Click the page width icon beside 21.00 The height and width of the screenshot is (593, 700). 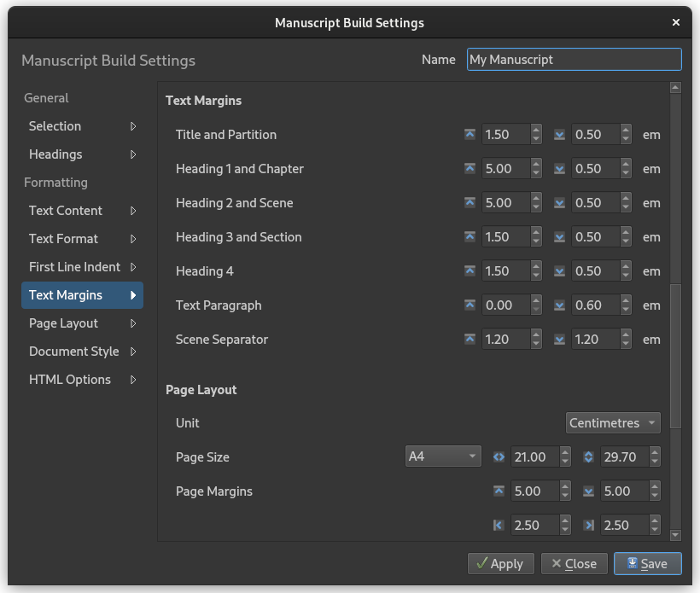click(499, 456)
